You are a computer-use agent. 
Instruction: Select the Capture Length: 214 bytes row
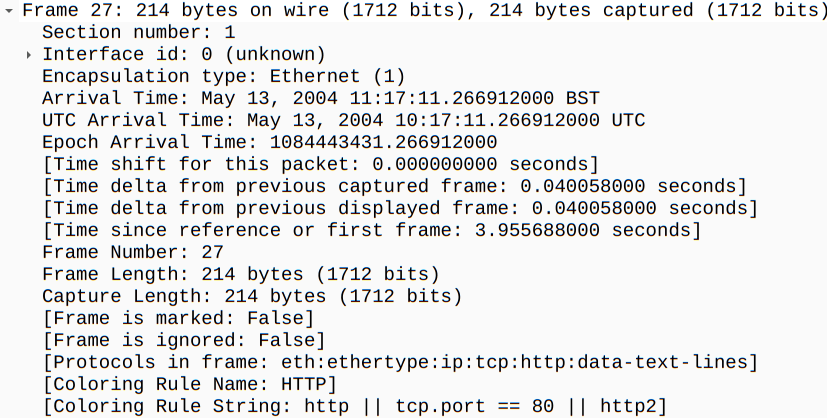(x=251, y=296)
